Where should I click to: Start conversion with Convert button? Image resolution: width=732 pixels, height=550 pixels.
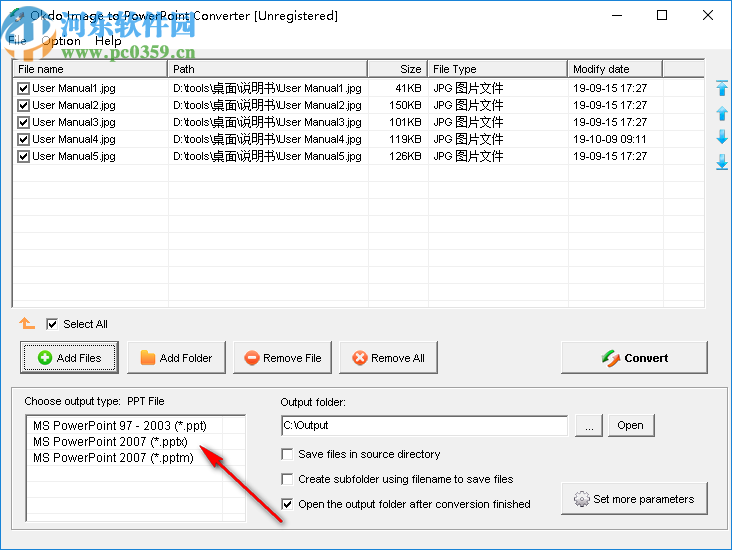[634, 358]
